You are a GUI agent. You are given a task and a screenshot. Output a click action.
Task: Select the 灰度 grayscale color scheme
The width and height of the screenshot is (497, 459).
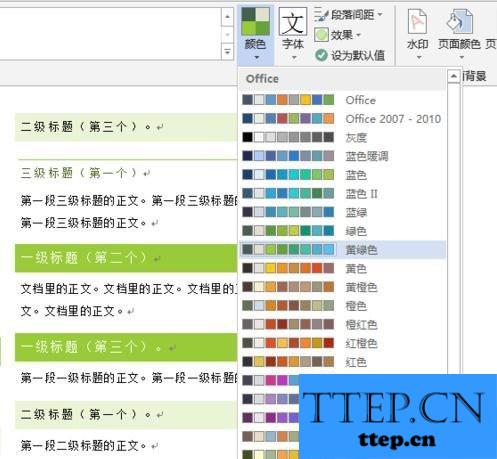pyautogui.click(x=342, y=137)
